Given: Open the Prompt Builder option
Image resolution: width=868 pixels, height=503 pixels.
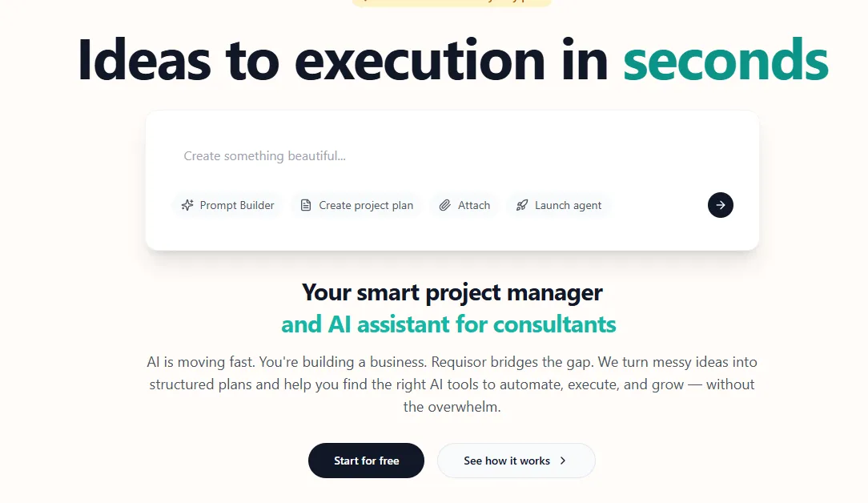Looking at the screenshot, I should coord(237,205).
